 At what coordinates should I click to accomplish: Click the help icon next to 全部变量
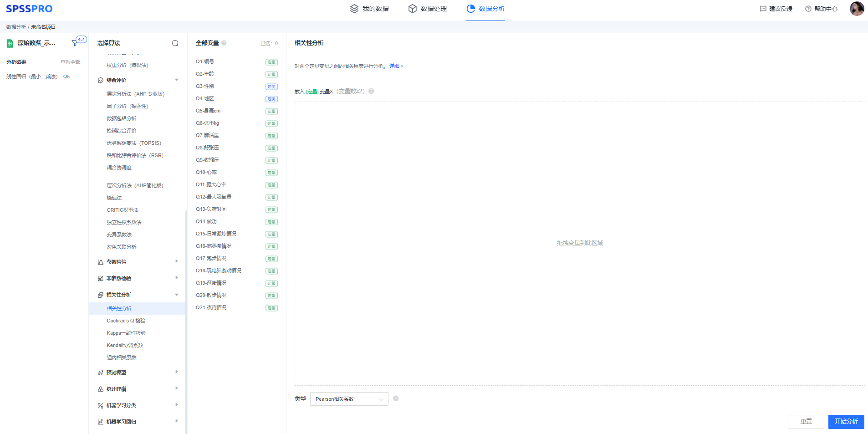click(x=224, y=43)
